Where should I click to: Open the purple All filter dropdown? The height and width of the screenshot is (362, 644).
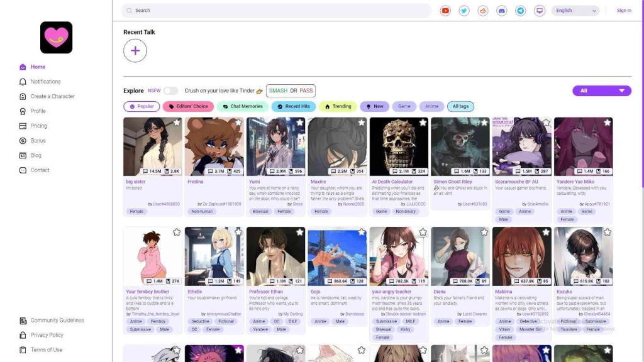(601, 90)
